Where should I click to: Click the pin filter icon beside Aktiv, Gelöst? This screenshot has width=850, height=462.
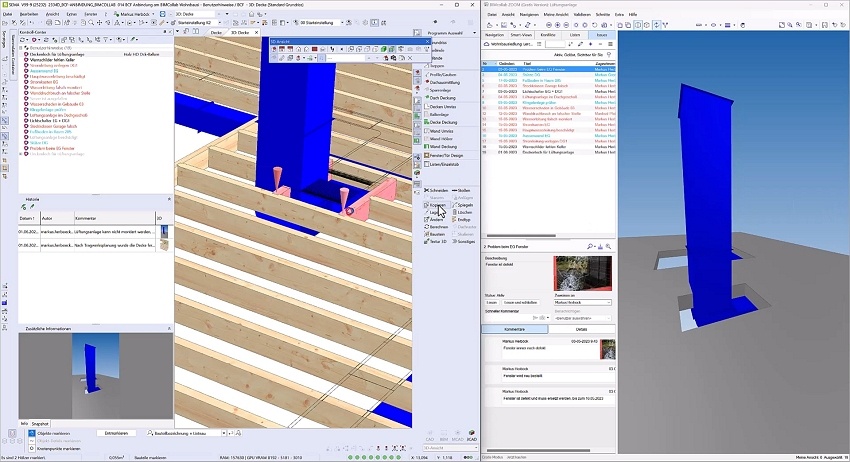point(609,55)
